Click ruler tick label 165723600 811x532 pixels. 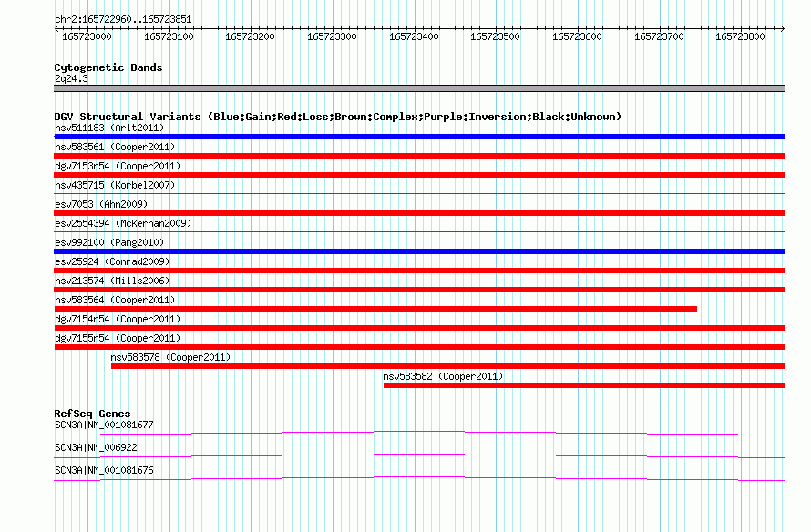pyautogui.click(x=577, y=36)
